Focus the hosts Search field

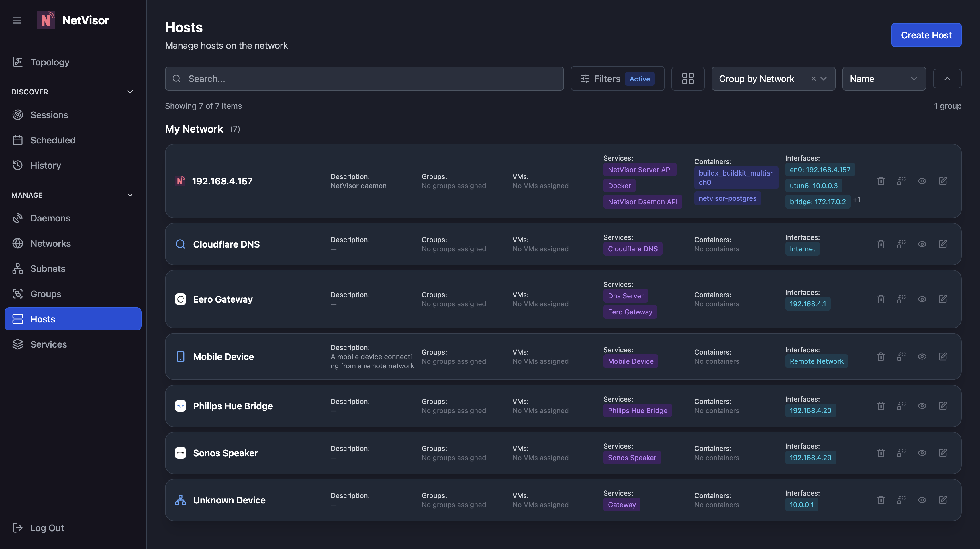[364, 78]
